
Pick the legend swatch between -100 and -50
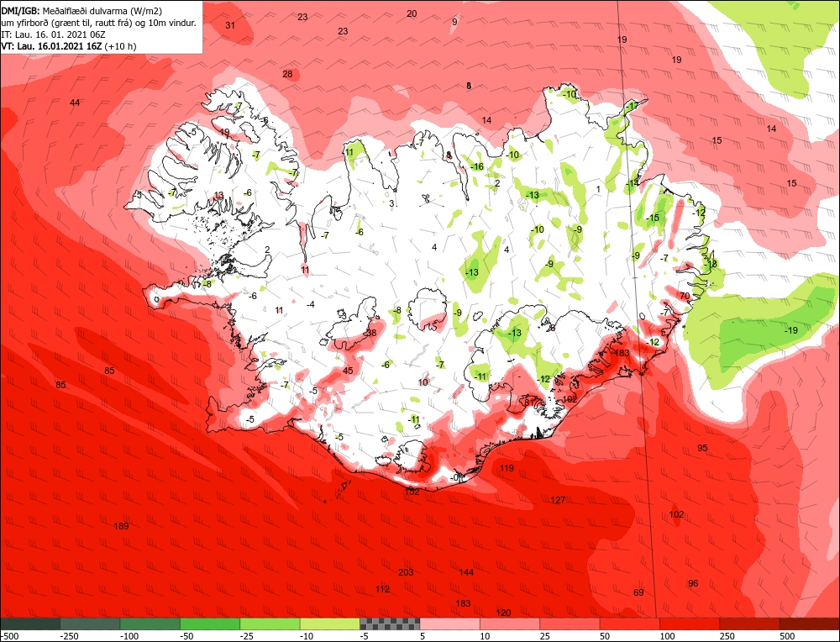[150, 624]
